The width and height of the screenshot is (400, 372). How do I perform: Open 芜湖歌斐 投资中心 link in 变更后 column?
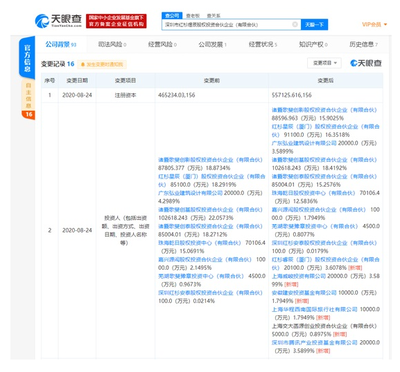(315, 226)
